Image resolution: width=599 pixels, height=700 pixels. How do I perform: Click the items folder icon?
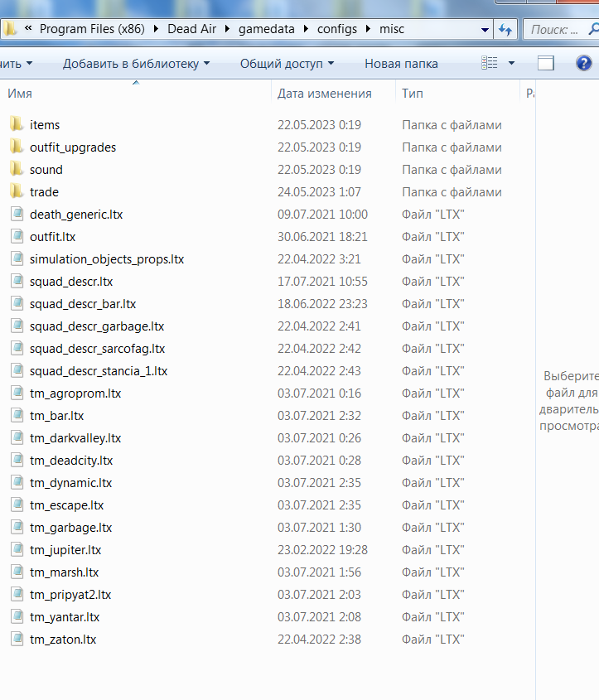17,124
